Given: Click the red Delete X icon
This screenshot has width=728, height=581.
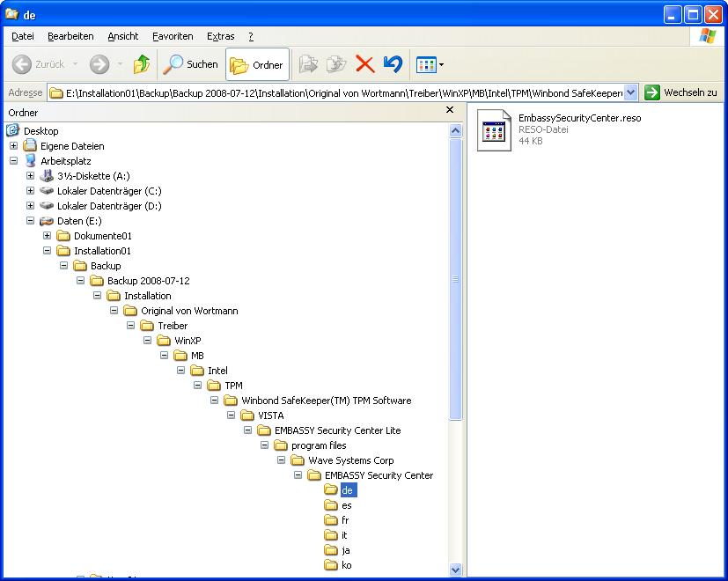Looking at the screenshot, I should coord(365,64).
